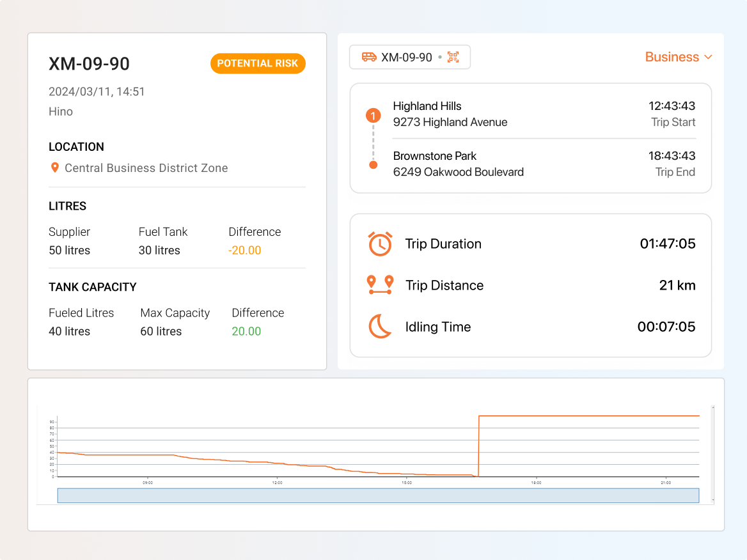Click the Trip Distance two-pin icon

click(x=380, y=285)
